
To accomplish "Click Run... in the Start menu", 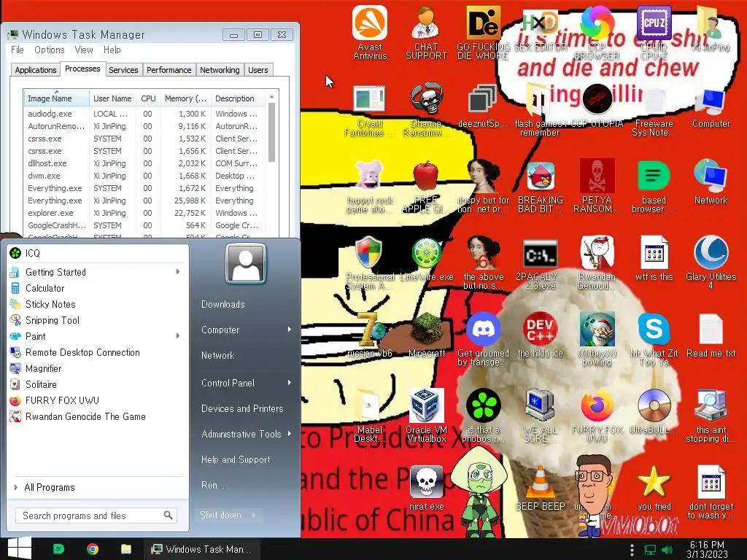I will pos(212,485).
